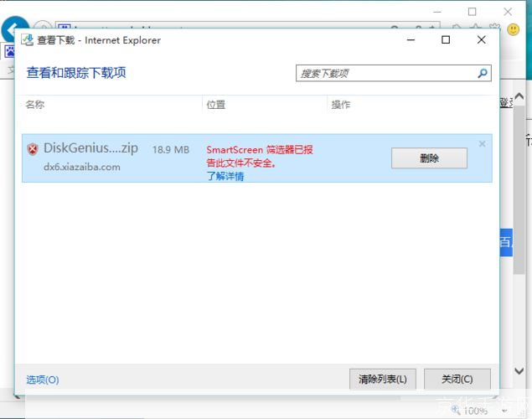Click the scroll up arrow in browser window
The image size is (532, 419).
point(519,96)
